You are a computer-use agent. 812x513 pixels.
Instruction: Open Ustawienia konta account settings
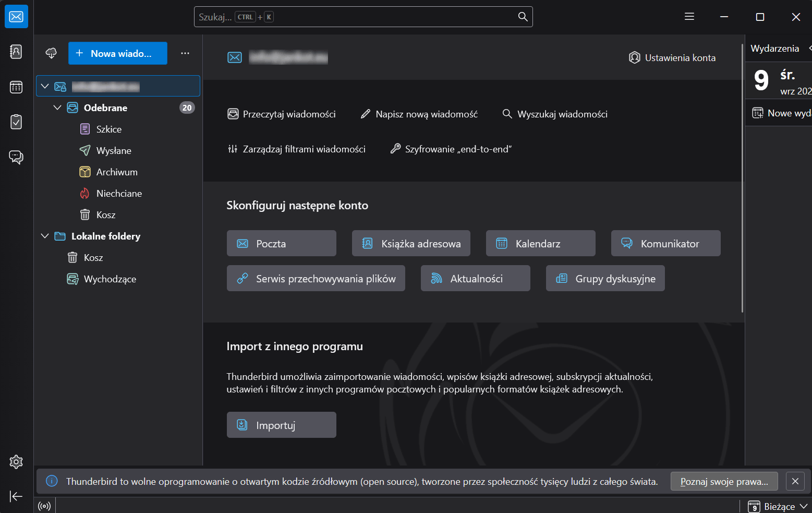click(x=672, y=57)
